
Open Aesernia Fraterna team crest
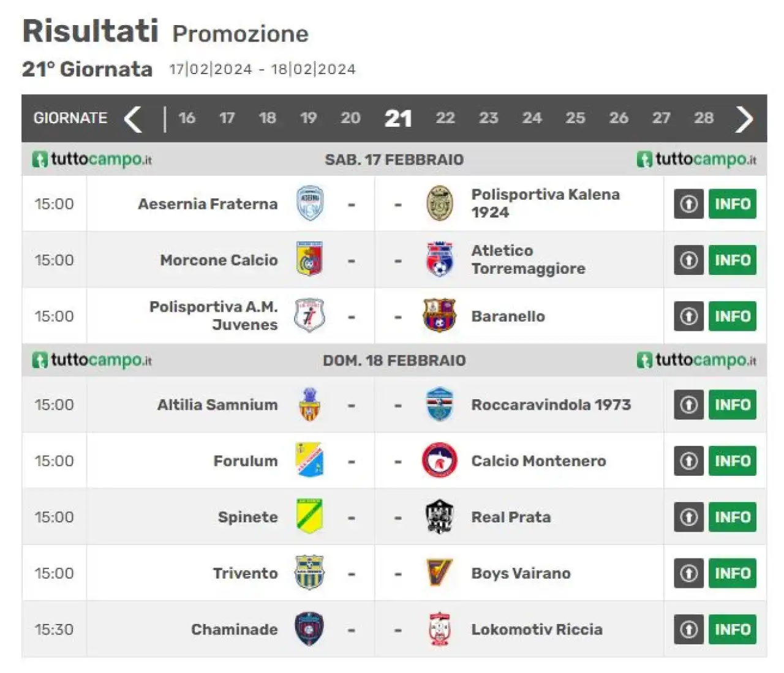click(x=310, y=203)
